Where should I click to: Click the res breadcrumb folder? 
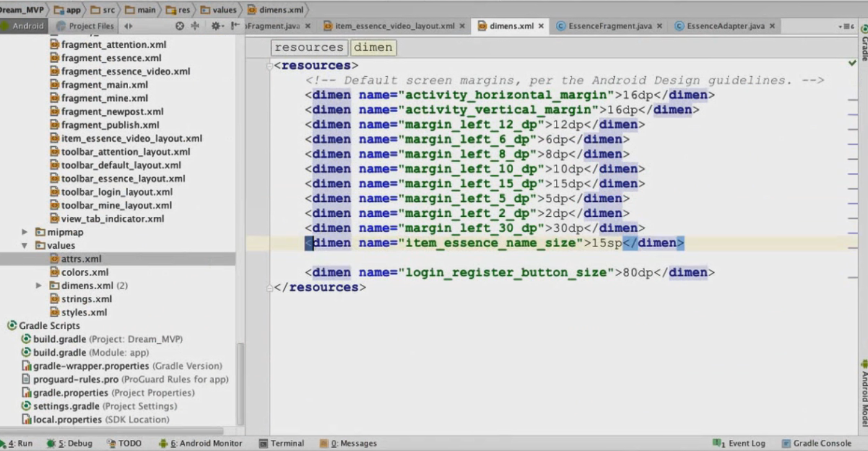pyautogui.click(x=179, y=10)
